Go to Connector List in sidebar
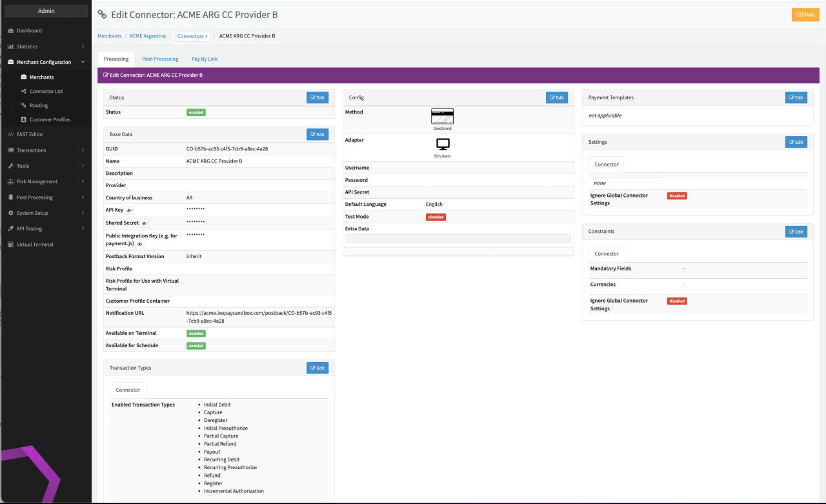This screenshot has height=504, width=826. (46, 92)
